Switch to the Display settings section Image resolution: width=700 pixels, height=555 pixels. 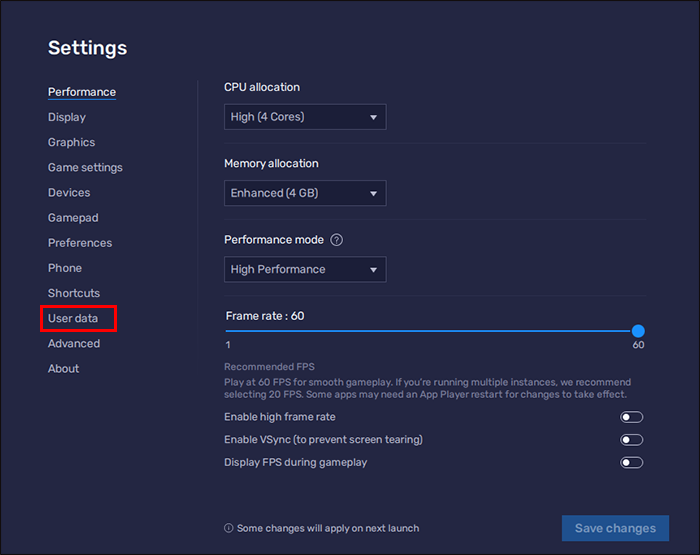67,117
